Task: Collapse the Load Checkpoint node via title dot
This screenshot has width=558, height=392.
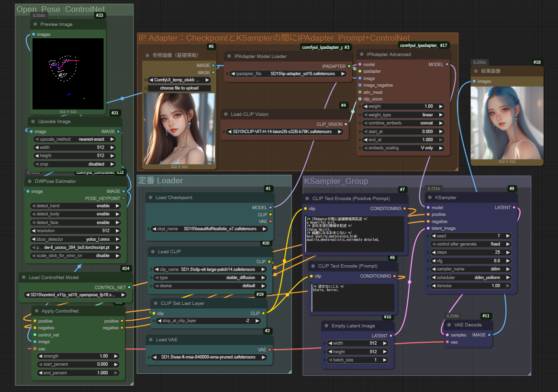Action: pyautogui.click(x=150, y=198)
